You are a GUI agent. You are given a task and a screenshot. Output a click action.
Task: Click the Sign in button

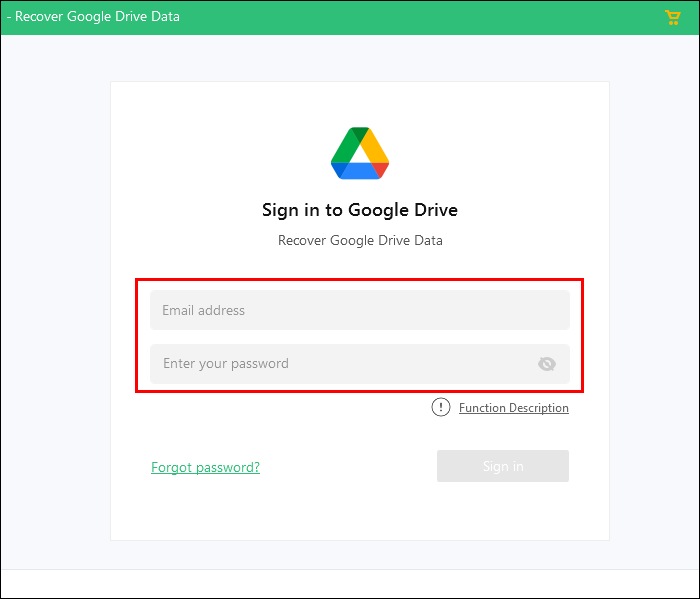(x=503, y=466)
